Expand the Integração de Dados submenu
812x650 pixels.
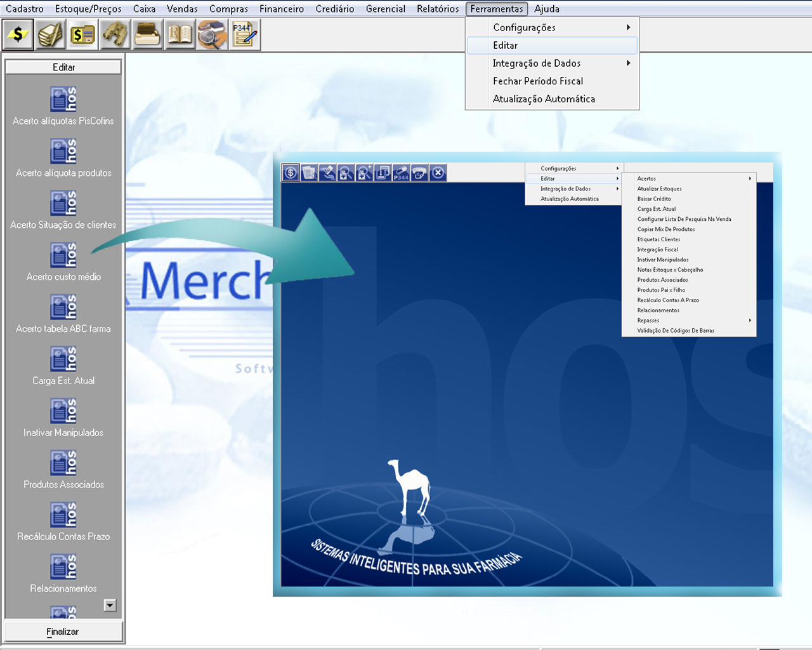tap(552, 63)
